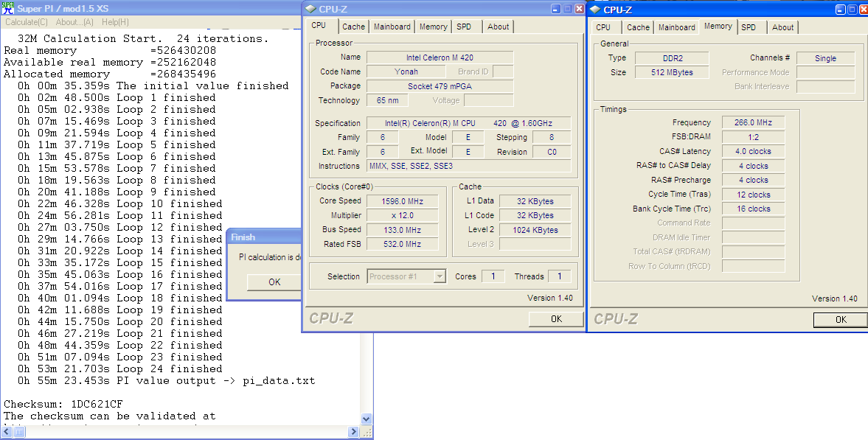Image resolution: width=868 pixels, height=440 pixels.
Task: Click the memory Size field 512 MBytes
Action: point(672,72)
